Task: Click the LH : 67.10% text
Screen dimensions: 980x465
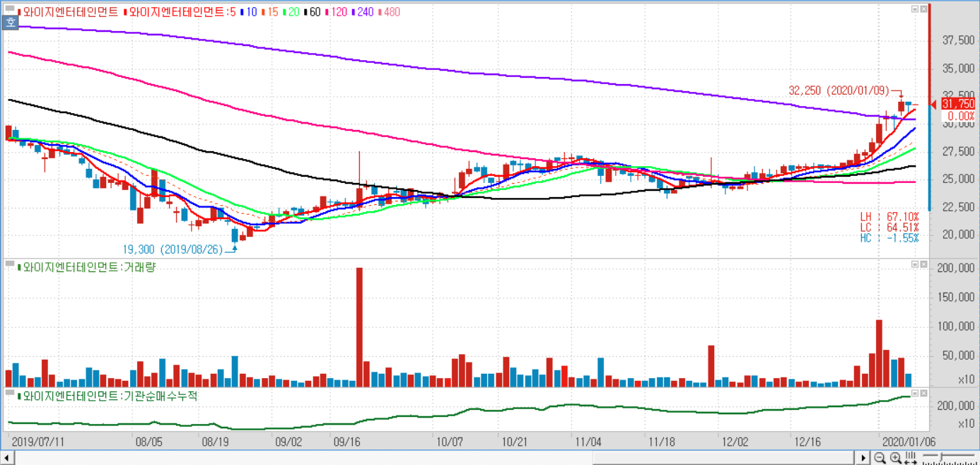Action: [x=889, y=216]
